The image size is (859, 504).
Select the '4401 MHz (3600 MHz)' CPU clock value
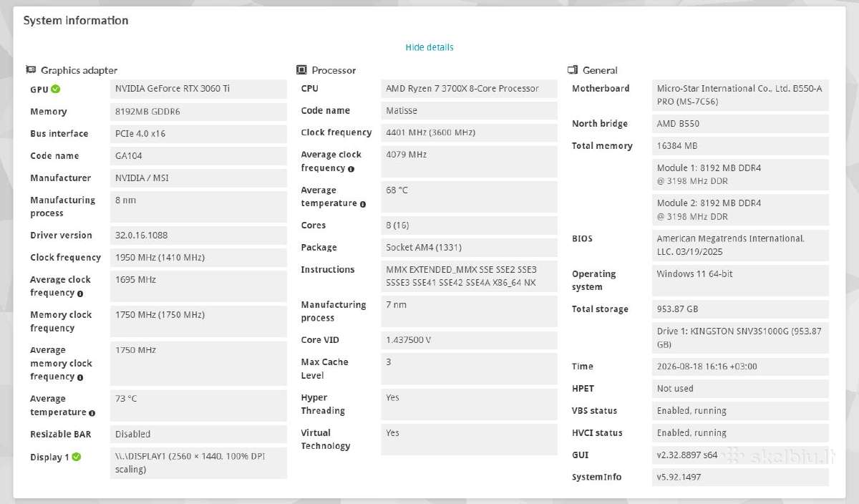point(469,132)
